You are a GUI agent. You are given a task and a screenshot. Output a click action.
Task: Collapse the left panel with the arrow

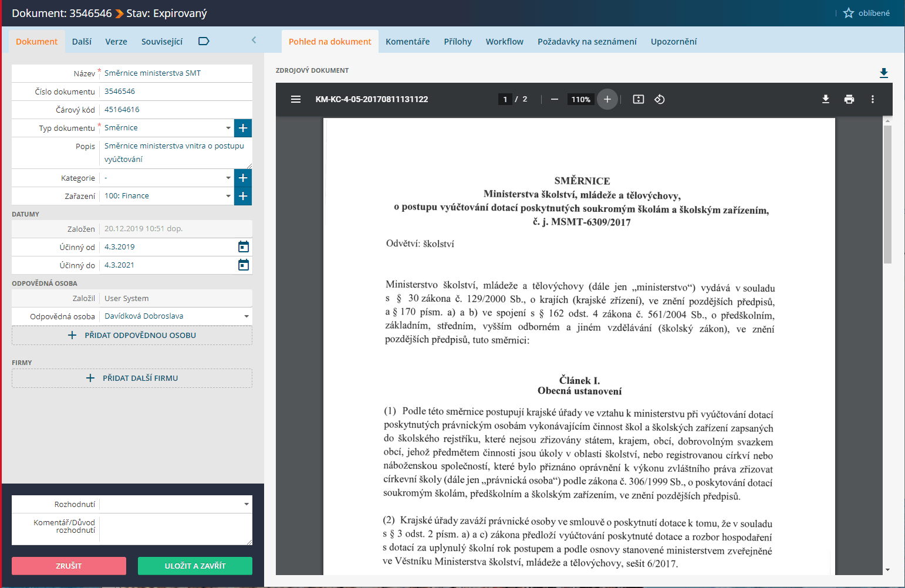[254, 40]
